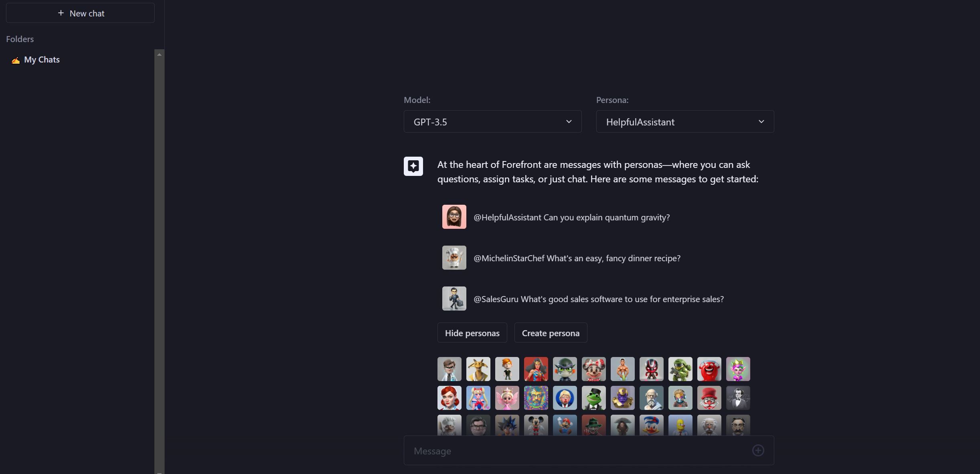The width and height of the screenshot is (980, 474).
Task: Select the Mario persona avatar
Action: pyautogui.click(x=565, y=425)
